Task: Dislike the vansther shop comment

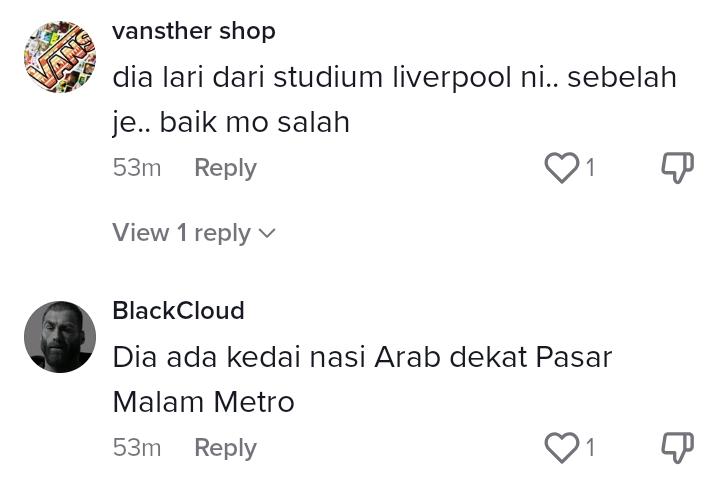Action: tap(677, 167)
